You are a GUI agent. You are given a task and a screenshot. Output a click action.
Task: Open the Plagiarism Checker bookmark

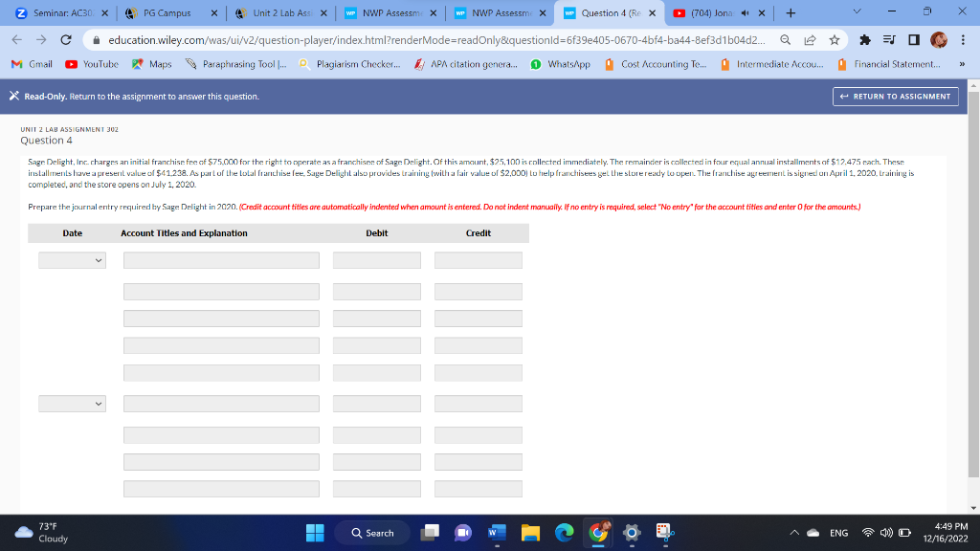(x=350, y=64)
